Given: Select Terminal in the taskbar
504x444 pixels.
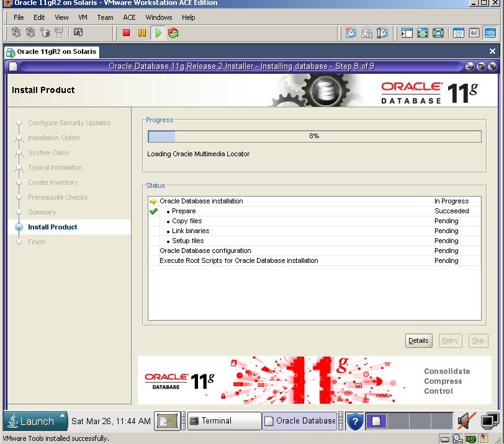Looking at the screenshot, I should tap(223, 421).
